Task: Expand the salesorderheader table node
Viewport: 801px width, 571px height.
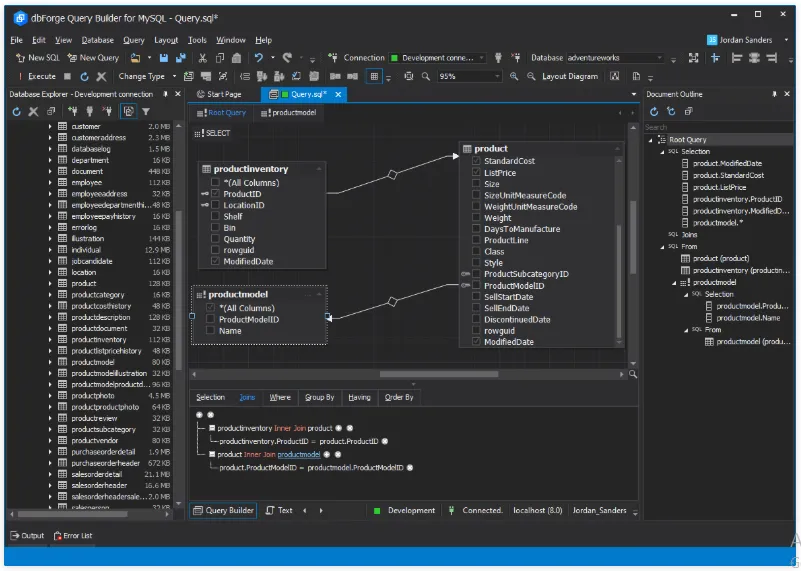Action: [x=50, y=485]
